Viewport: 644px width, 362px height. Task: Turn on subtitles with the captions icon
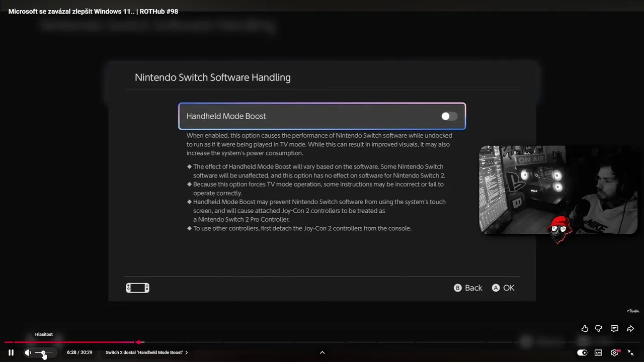pos(598,352)
